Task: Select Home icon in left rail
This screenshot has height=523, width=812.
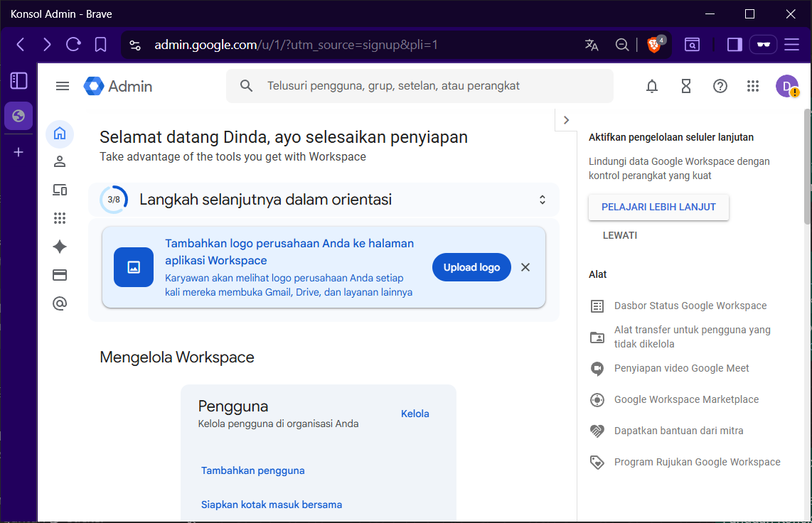Action: tap(60, 134)
